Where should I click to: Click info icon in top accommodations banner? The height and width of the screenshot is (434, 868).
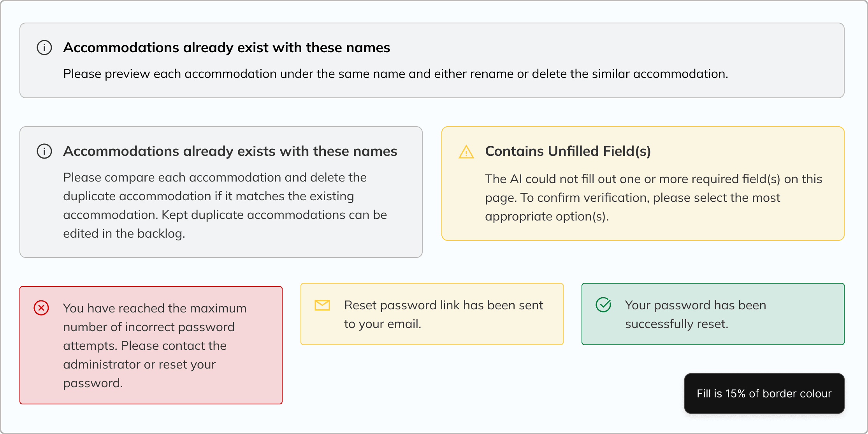44,48
